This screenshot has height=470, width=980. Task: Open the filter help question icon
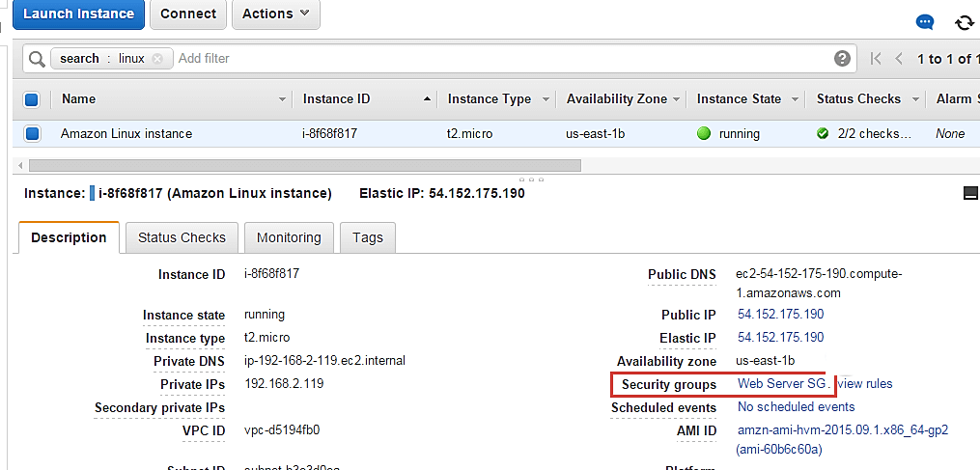[x=843, y=59]
